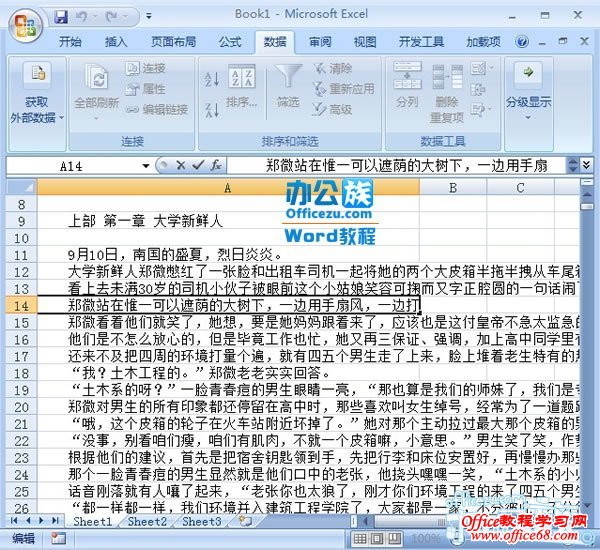Go to first sheet navigation arrow
This screenshot has width=600, height=550.
pos(15,521)
